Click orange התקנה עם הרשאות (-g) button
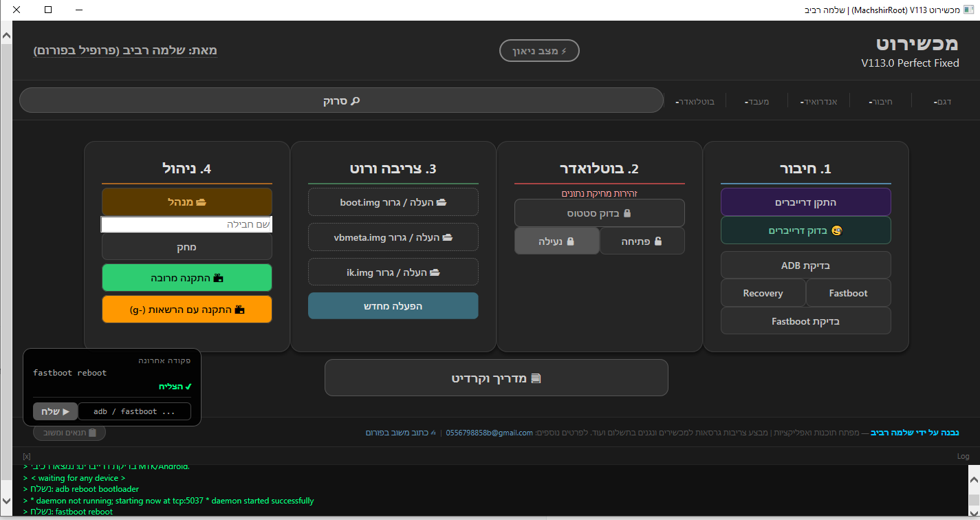 (x=186, y=310)
